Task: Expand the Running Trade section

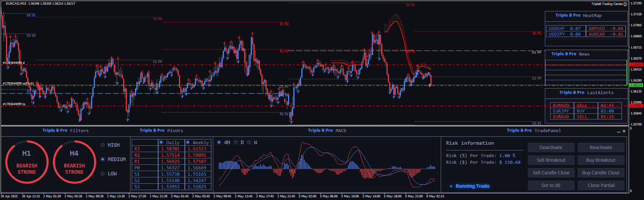Action: click(451, 186)
